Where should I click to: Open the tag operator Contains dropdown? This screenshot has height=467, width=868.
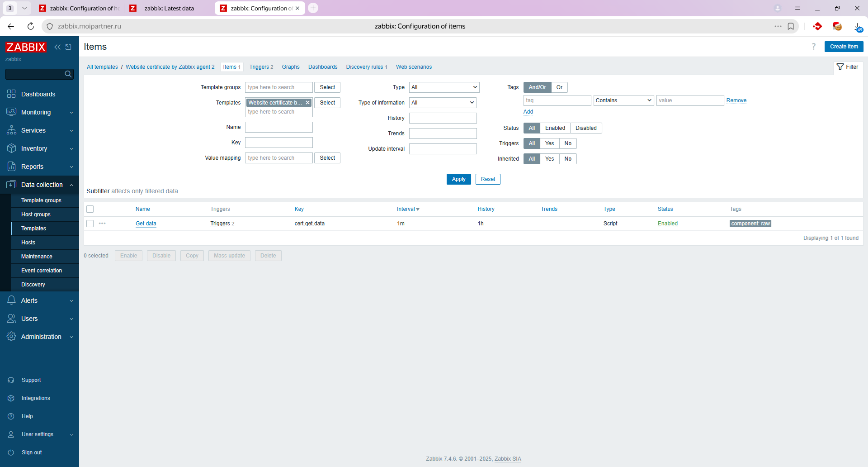623,100
